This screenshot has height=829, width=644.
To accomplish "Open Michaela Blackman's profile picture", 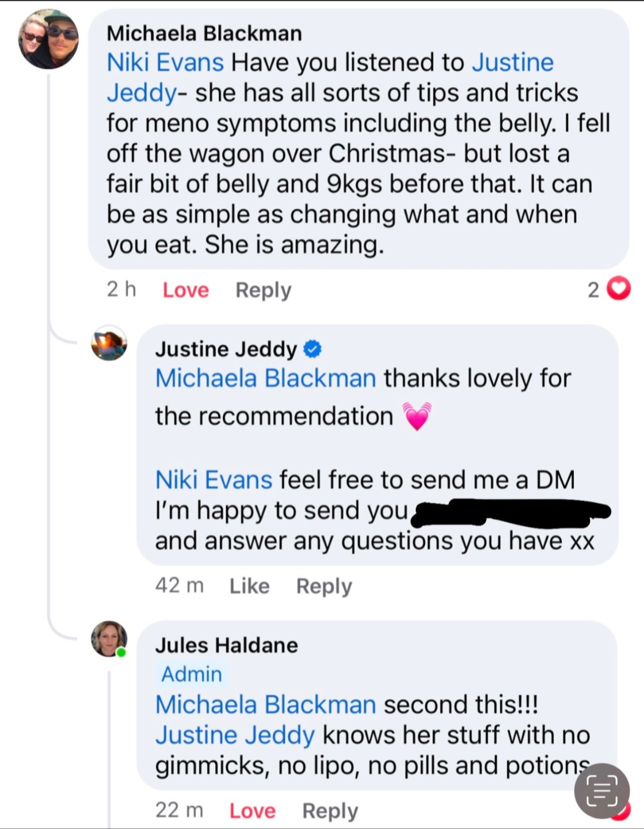I will click(48, 39).
